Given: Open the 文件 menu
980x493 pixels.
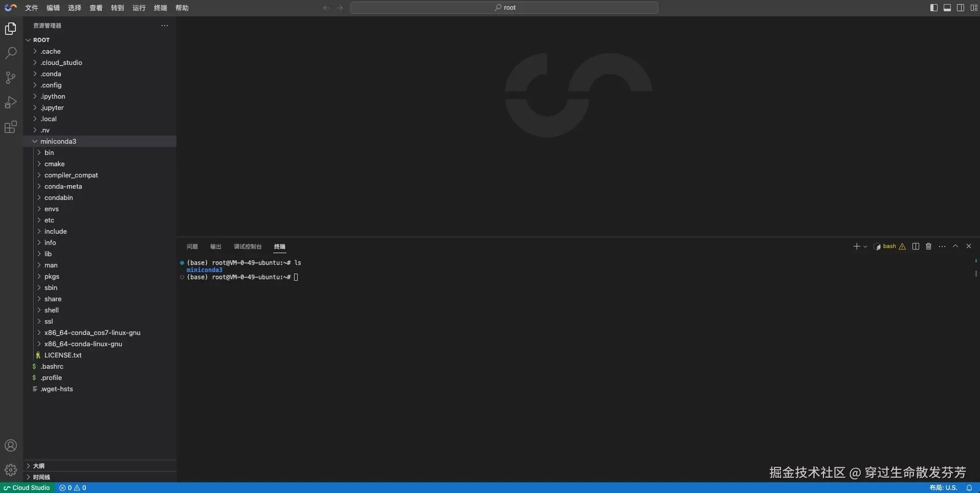Looking at the screenshot, I should click(x=32, y=8).
